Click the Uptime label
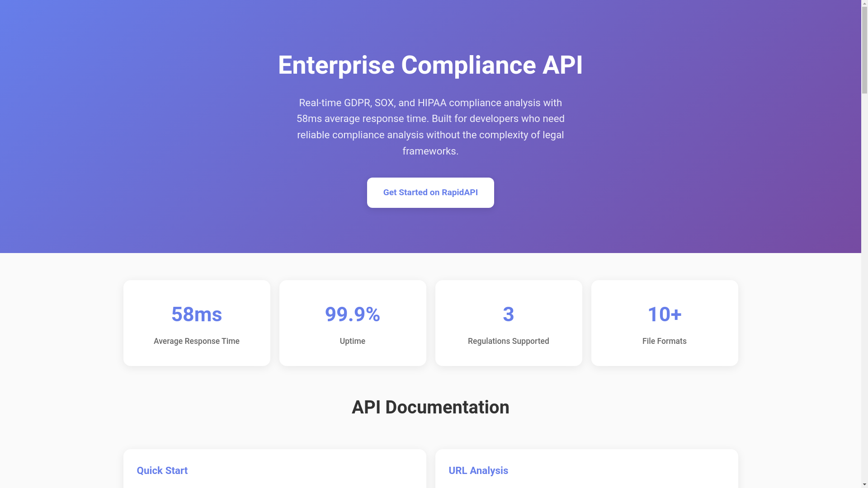868x488 pixels. [x=353, y=341]
